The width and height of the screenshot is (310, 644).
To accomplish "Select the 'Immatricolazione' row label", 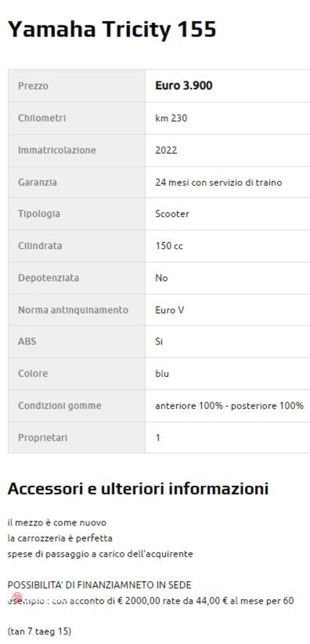I will click(x=57, y=150).
